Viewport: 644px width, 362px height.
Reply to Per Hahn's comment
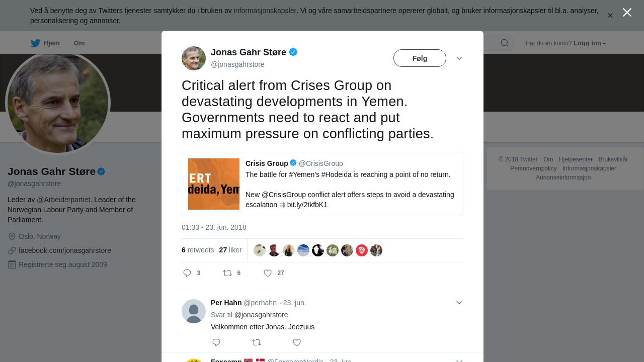(216, 342)
